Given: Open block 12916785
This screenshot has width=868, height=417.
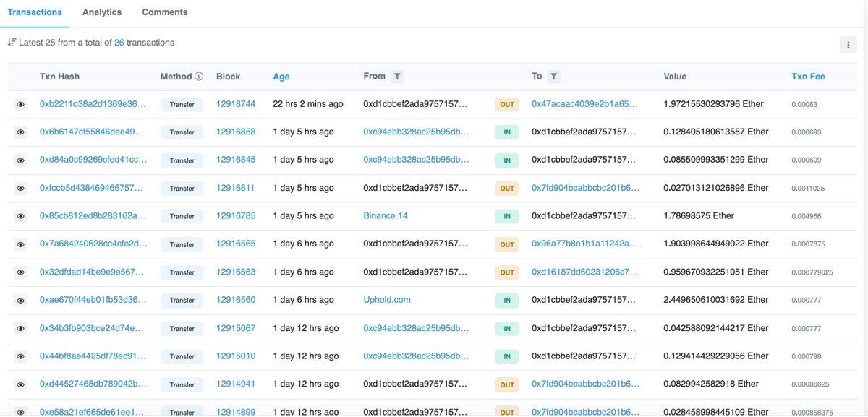Looking at the screenshot, I should 236,215.
